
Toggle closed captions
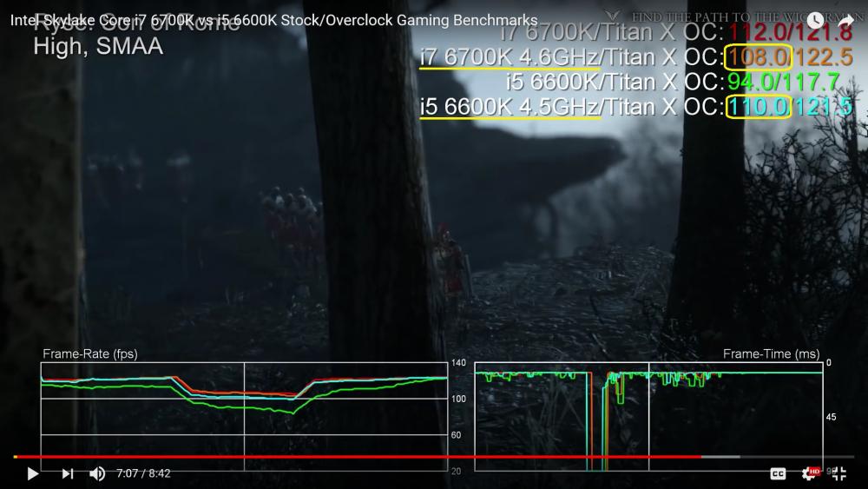click(778, 473)
